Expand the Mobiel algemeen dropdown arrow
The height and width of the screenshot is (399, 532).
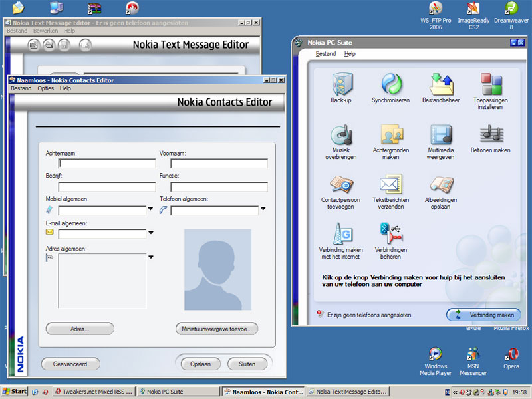point(150,209)
